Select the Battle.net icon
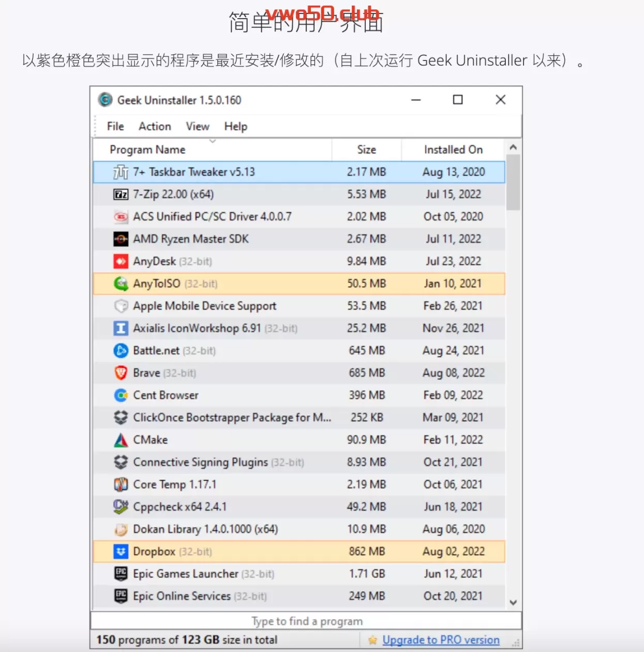Viewport: 644px width, 652px height. pyautogui.click(x=121, y=351)
